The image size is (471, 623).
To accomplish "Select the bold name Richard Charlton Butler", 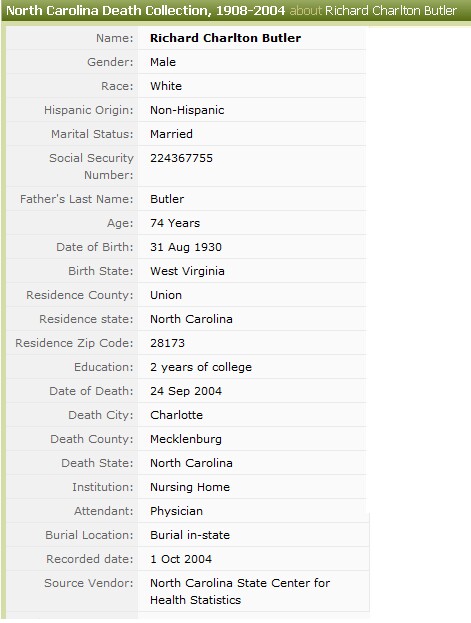I will point(225,38).
